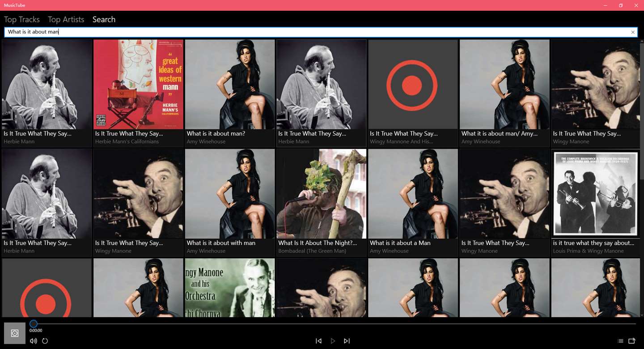Click the playback progress slider handle
The image size is (644, 349).
point(34,323)
